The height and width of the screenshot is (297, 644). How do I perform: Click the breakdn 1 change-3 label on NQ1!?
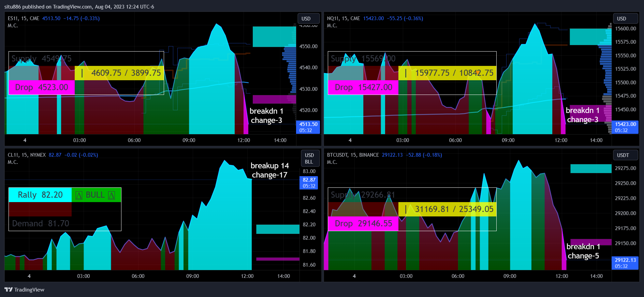tap(583, 115)
